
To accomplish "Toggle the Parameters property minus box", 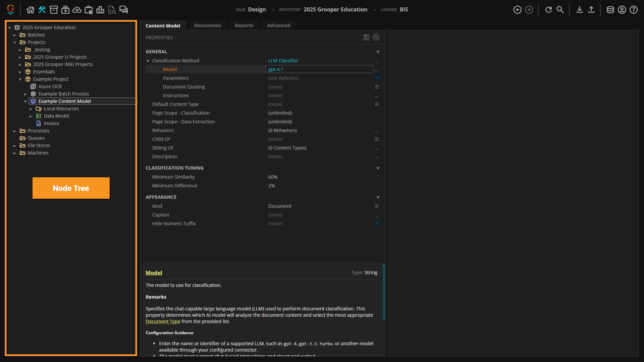I will click(x=377, y=78).
